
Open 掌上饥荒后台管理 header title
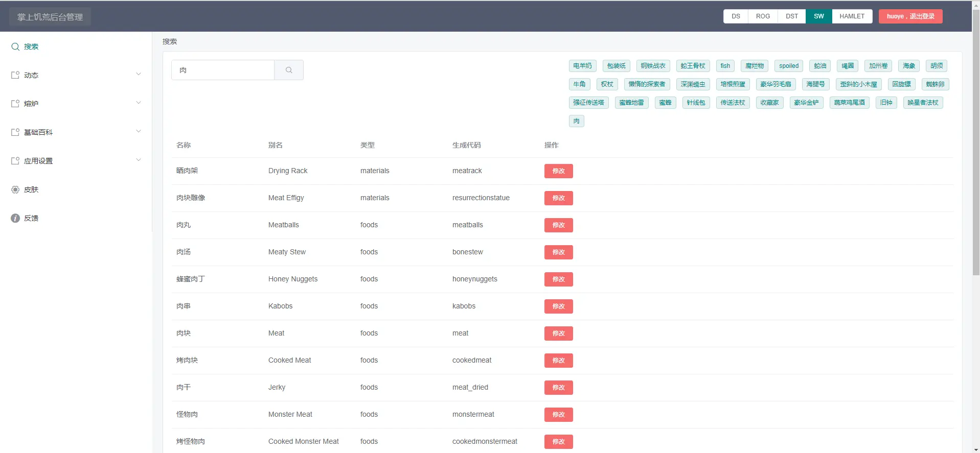tap(50, 17)
